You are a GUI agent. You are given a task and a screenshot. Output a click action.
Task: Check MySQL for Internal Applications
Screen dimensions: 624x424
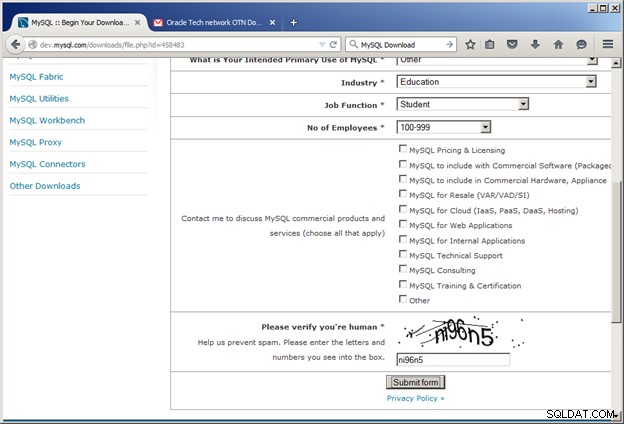pyautogui.click(x=403, y=239)
